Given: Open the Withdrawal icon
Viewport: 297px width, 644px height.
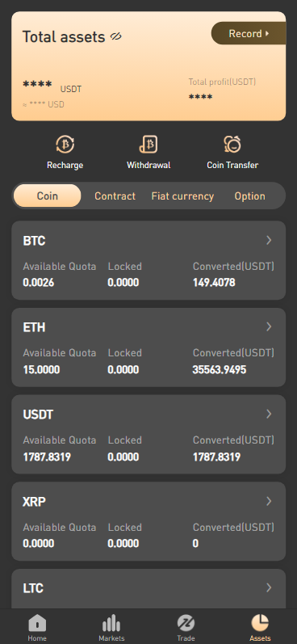Looking at the screenshot, I should (x=148, y=145).
